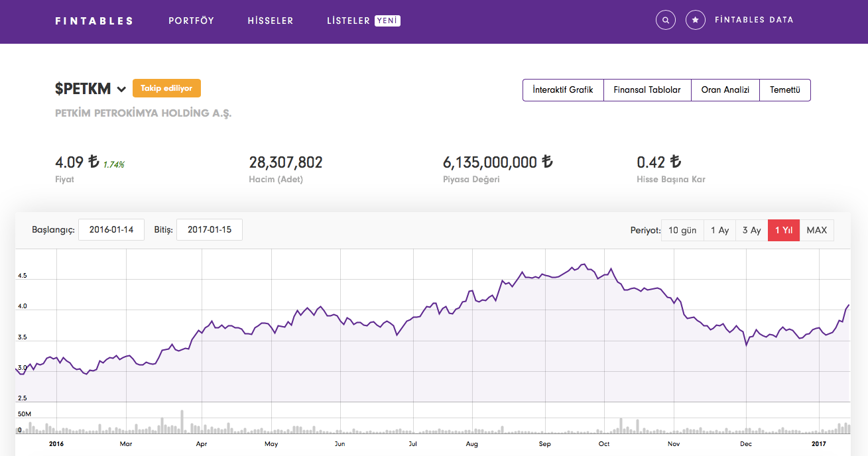
Task: Set chart period to 10 gün
Action: click(x=682, y=230)
